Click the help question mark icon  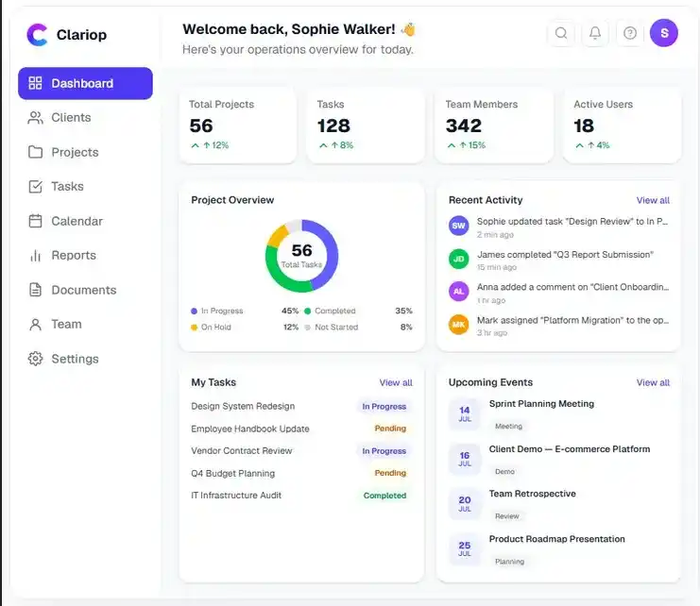point(630,33)
